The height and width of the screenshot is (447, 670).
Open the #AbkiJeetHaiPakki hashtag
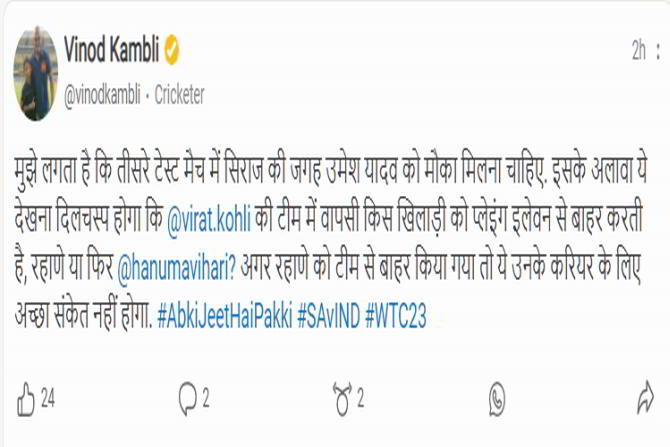225,317
